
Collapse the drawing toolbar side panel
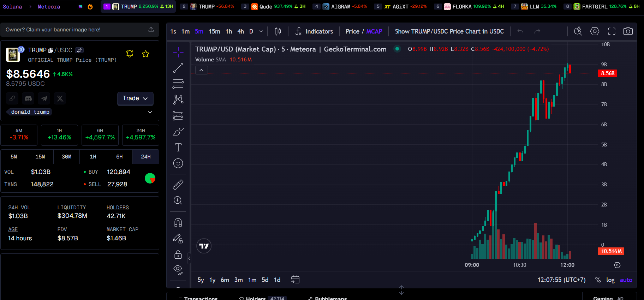(189, 258)
